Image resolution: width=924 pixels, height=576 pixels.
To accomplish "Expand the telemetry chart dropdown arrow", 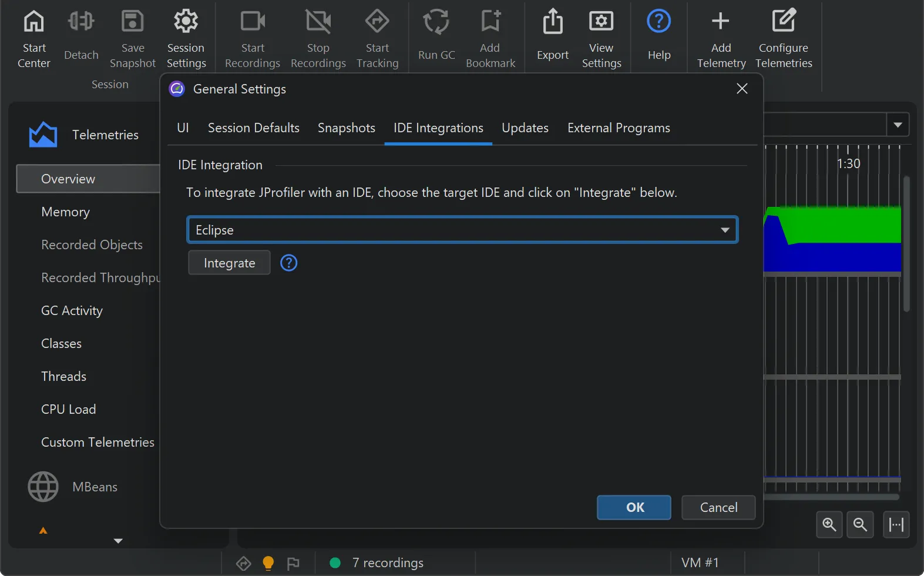I will click(x=898, y=125).
